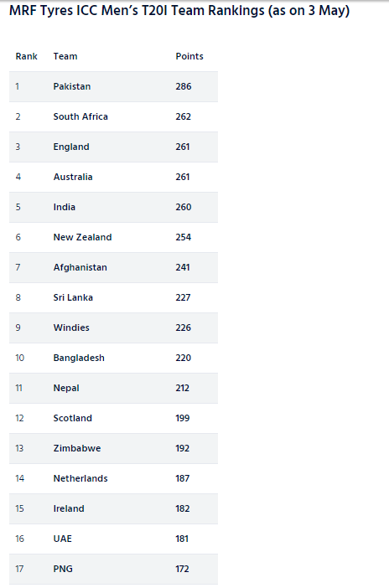
Task: Select the Afghanistan row
Action: point(113,267)
